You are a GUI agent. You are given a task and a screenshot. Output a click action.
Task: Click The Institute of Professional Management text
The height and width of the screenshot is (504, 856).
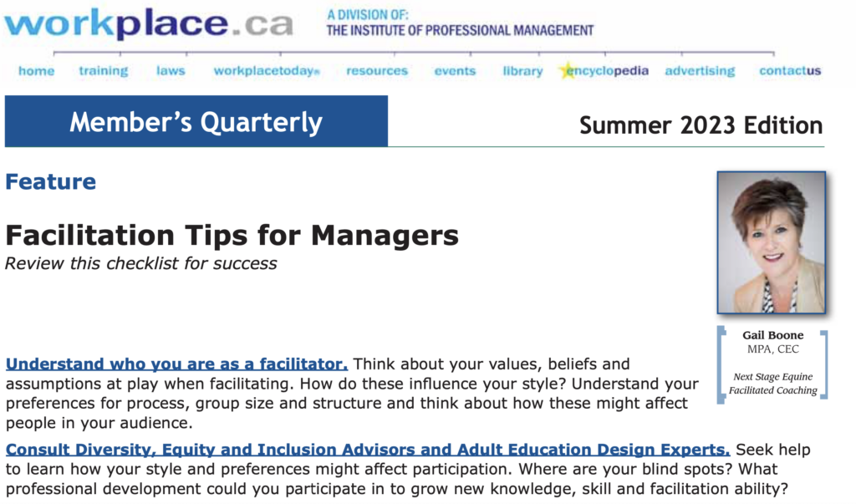pyautogui.click(x=460, y=31)
